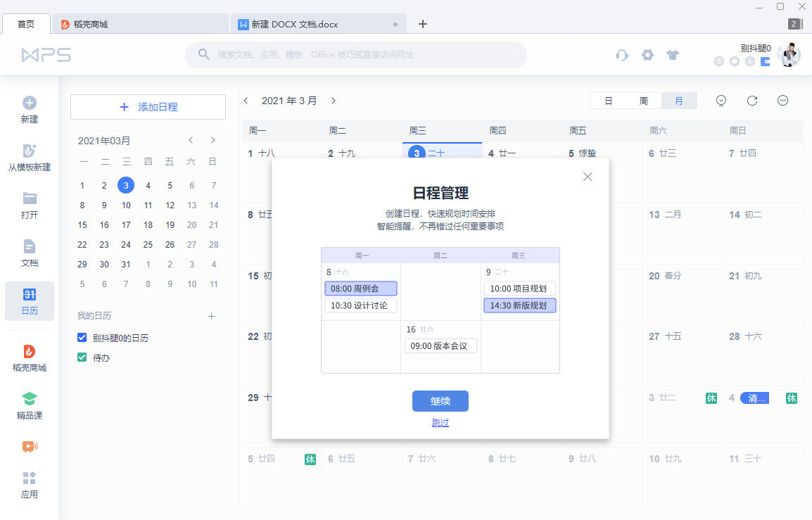Open the 文档 sidebar section

(30, 253)
